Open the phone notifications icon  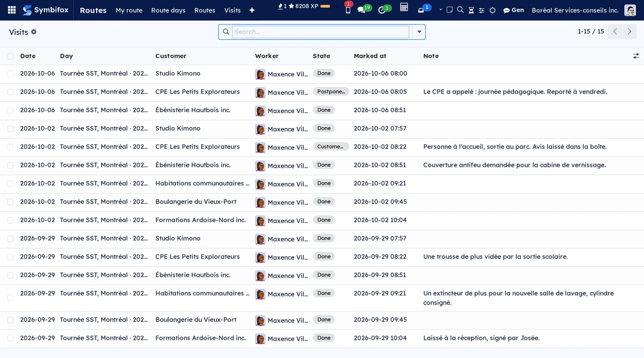coord(348,10)
